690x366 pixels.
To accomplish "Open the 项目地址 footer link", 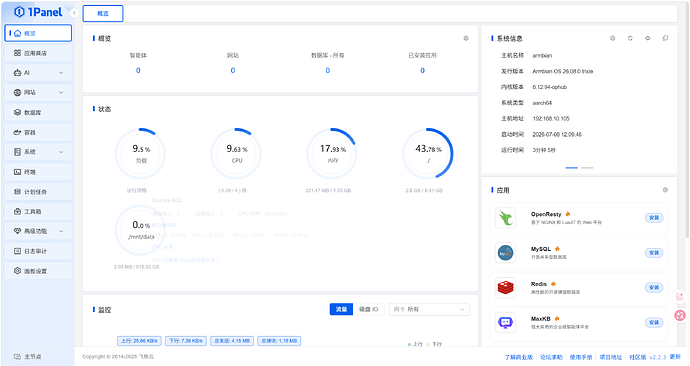I will point(611,357).
